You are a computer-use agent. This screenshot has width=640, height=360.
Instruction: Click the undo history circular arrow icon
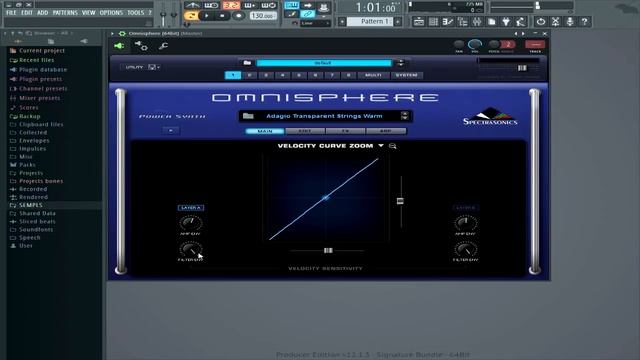tap(541, 21)
